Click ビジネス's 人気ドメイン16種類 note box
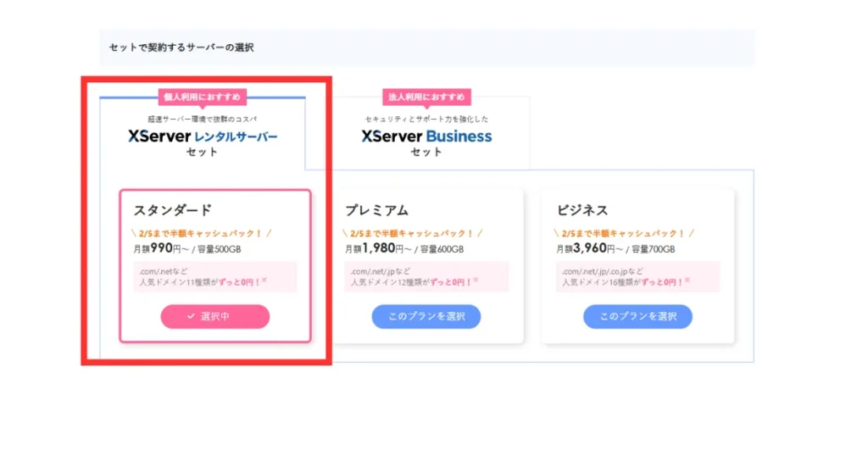This screenshot has width=868, height=456. click(637, 276)
